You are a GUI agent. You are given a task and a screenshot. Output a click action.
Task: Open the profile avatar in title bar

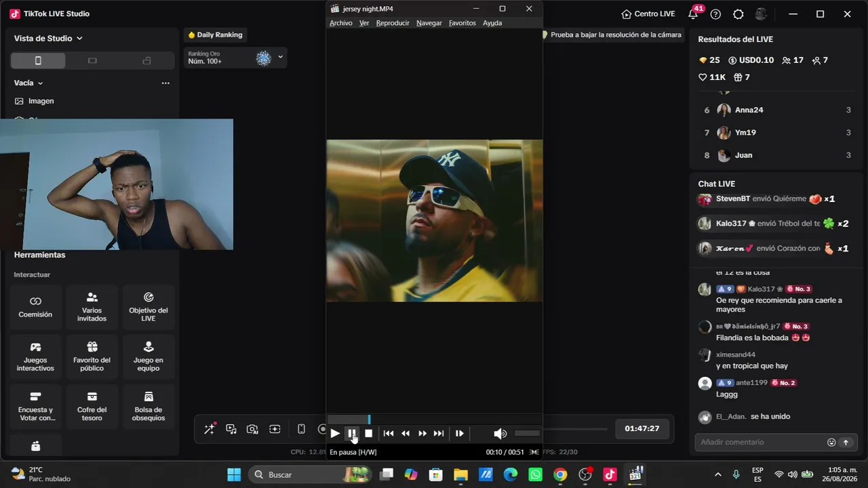click(762, 14)
